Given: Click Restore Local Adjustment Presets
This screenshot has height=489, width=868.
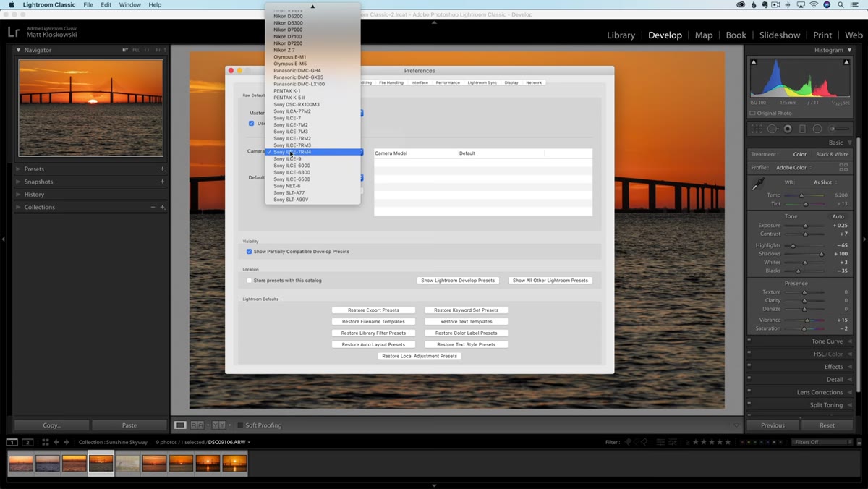Looking at the screenshot, I should click(x=420, y=356).
